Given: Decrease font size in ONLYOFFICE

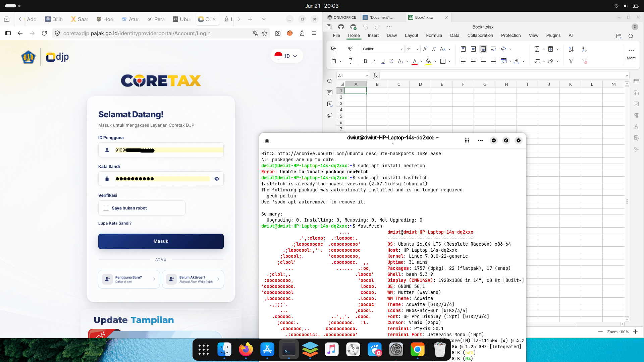Looking at the screenshot, I should point(434,49).
